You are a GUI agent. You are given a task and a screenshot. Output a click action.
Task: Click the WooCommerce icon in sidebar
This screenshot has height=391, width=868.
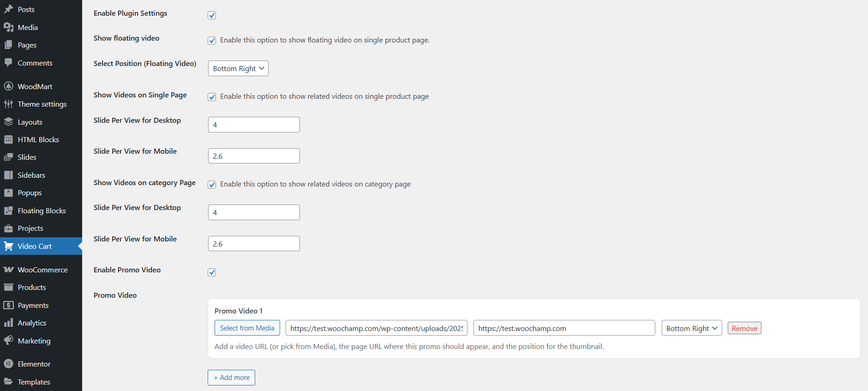click(x=8, y=270)
